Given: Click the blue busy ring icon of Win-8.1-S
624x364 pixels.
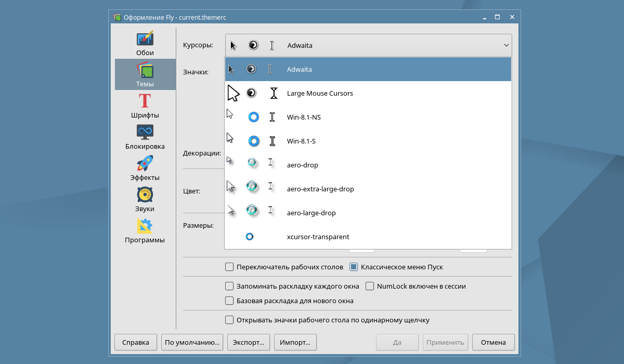Looking at the screenshot, I should click(x=254, y=141).
